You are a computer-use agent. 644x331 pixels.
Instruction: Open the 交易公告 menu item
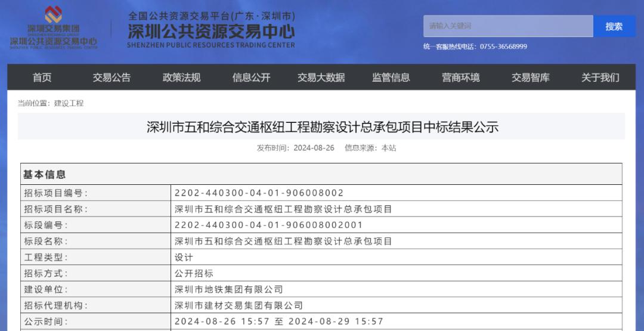click(x=112, y=77)
